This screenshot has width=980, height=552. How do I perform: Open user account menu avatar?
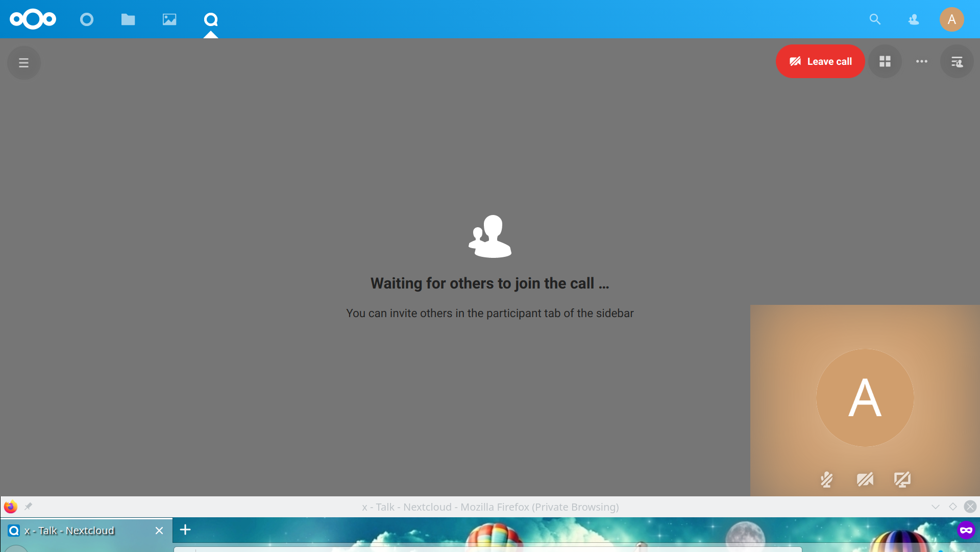[x=951, y=19]
